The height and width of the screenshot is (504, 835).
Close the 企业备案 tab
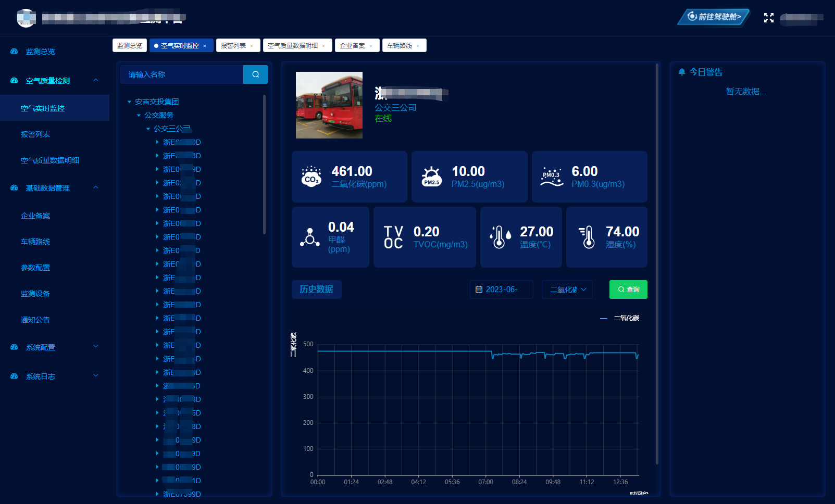coord(371,46)
